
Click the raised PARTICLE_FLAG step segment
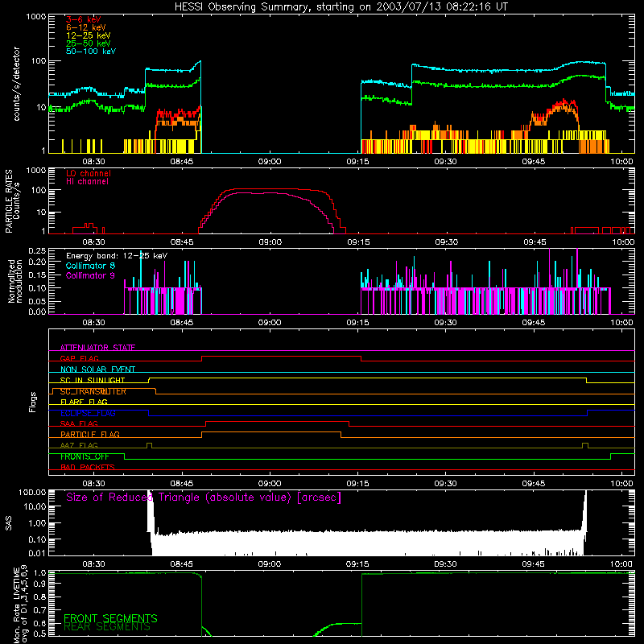[271, 432]
